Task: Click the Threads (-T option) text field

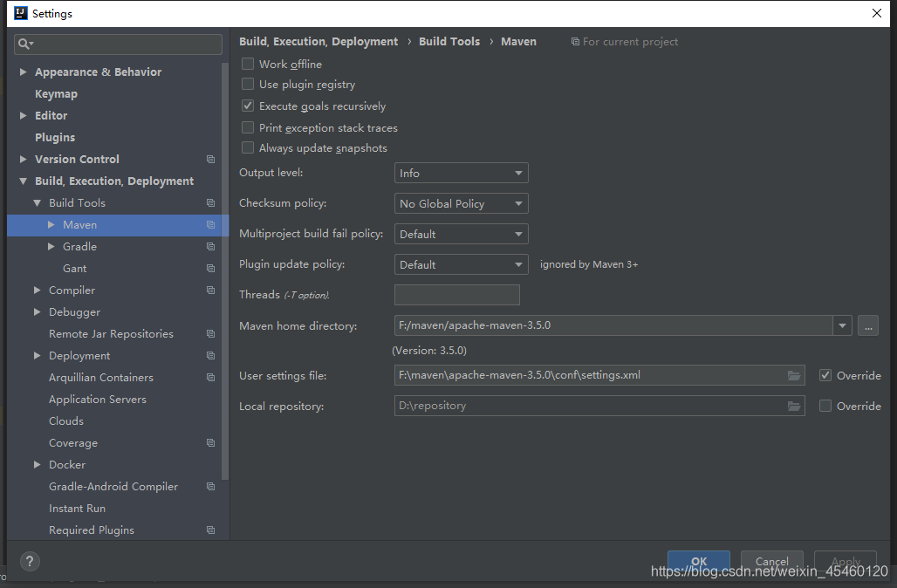Action: tap(457, 295)
